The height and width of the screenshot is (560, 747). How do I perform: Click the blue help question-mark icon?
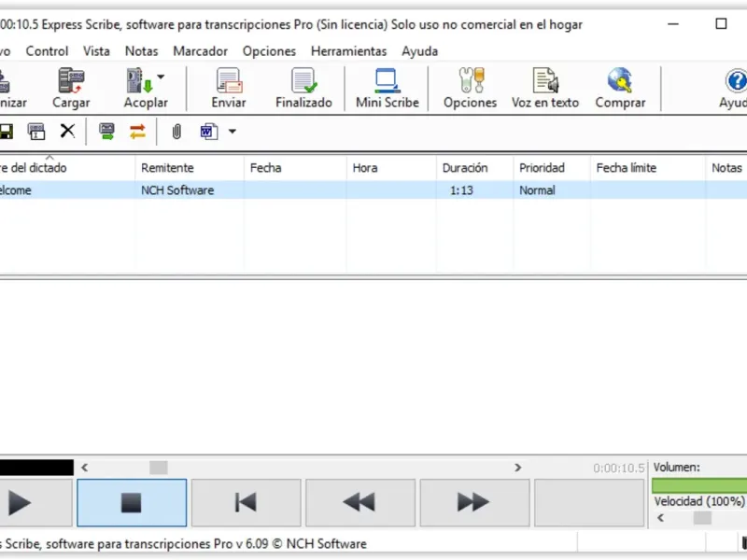(737, 81)
